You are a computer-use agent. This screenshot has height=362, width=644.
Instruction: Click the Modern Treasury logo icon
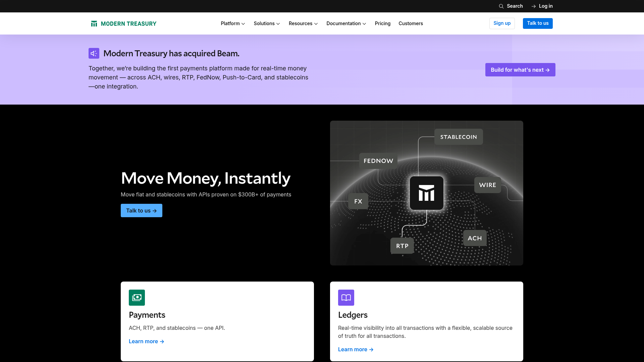[x=94, y=23]
